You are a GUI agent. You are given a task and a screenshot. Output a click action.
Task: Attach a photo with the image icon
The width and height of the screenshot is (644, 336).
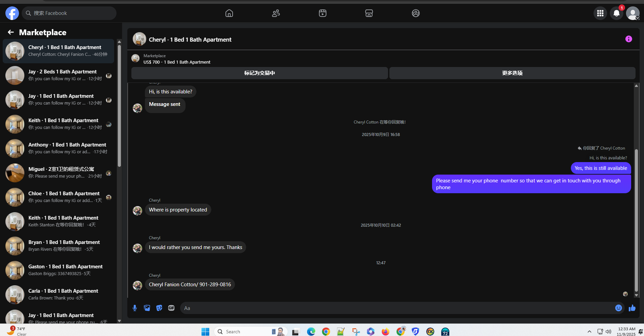pos(147,308)
